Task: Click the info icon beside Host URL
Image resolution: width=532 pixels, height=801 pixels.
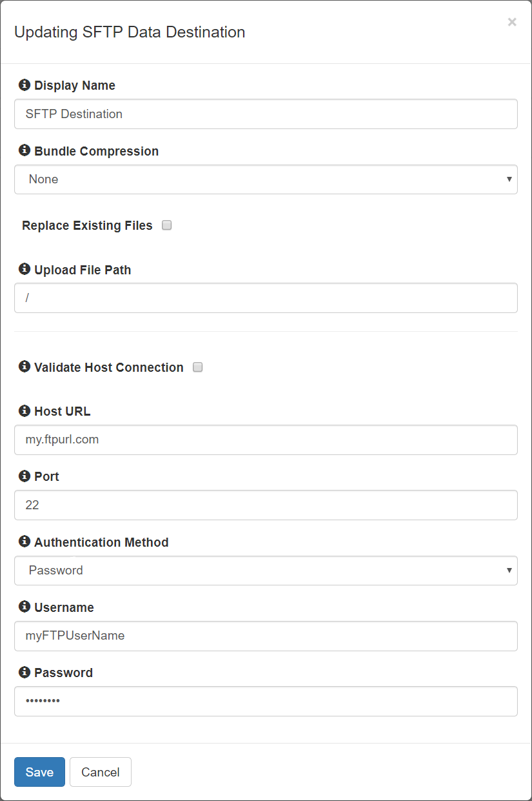Action: (25, 411)
